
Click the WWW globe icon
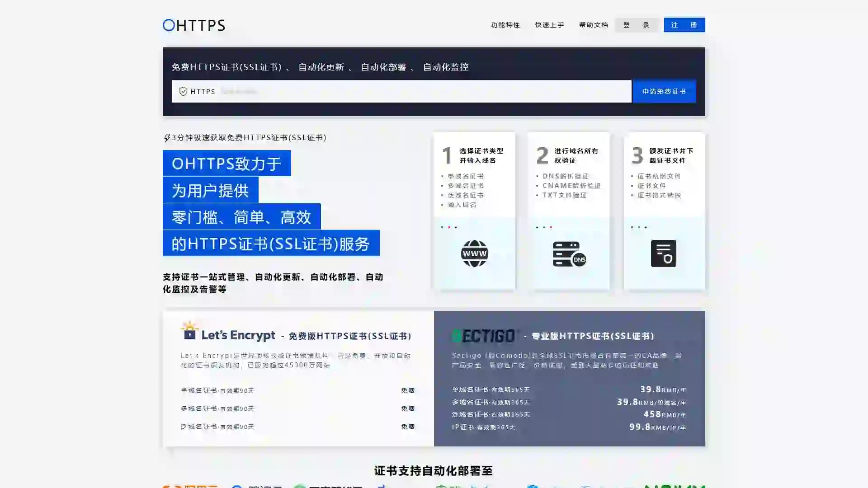[474, 253]
